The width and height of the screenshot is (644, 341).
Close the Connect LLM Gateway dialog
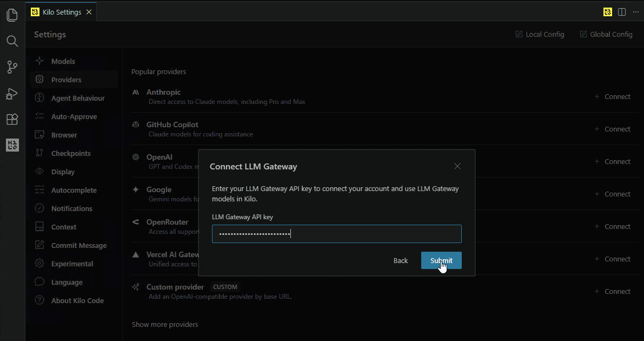coord(457,166)
